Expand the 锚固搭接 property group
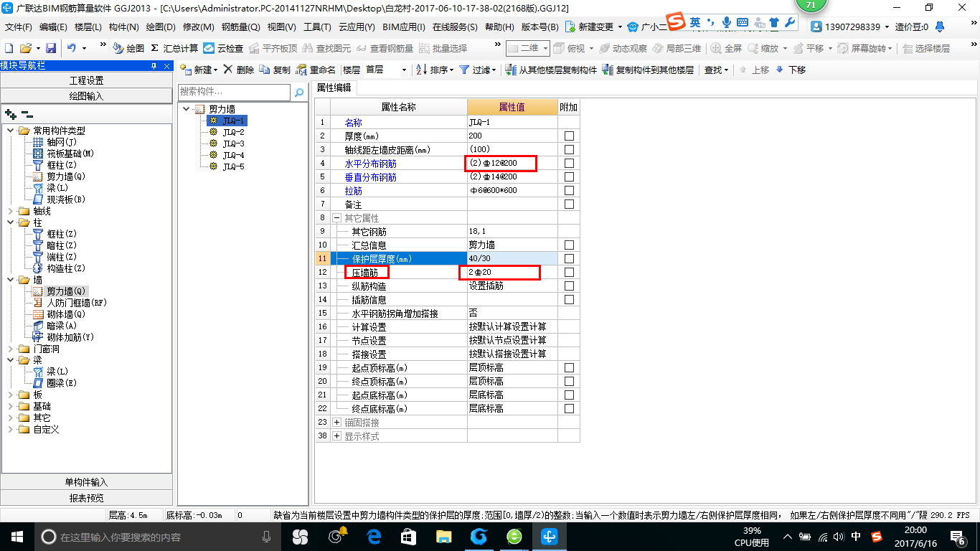The height and width of the screenshot is (551, 980). [x=337, y=422]
